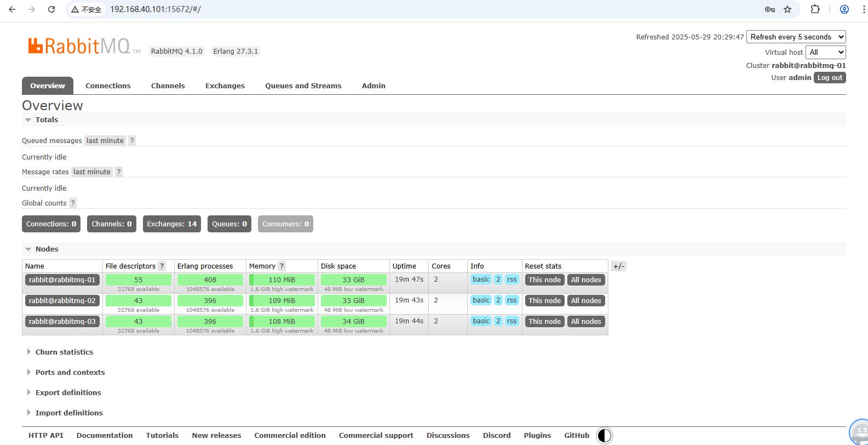The width and height of the screenshot is (868, 445).
Task: Expand the Churn statistics section
Action: click(64, 352)
